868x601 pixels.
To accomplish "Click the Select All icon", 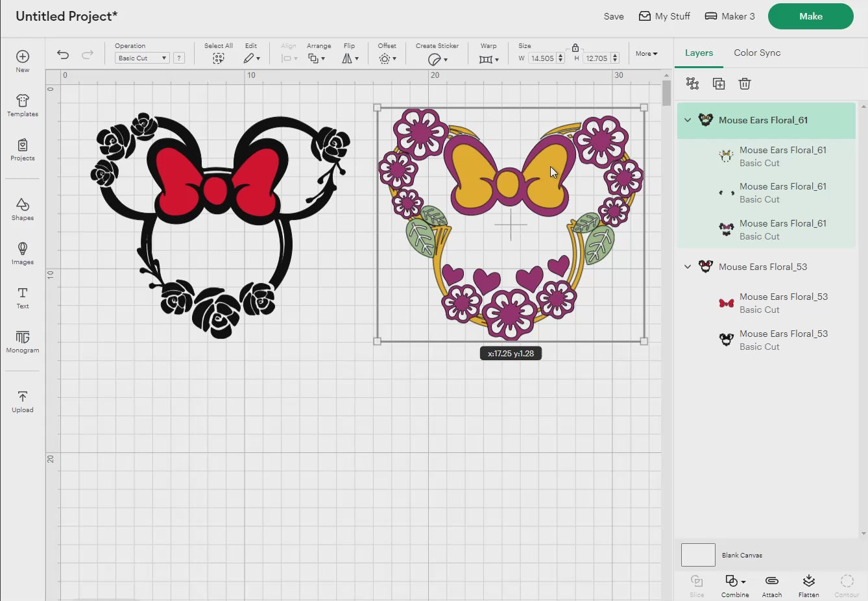I will tap(219, 58).
